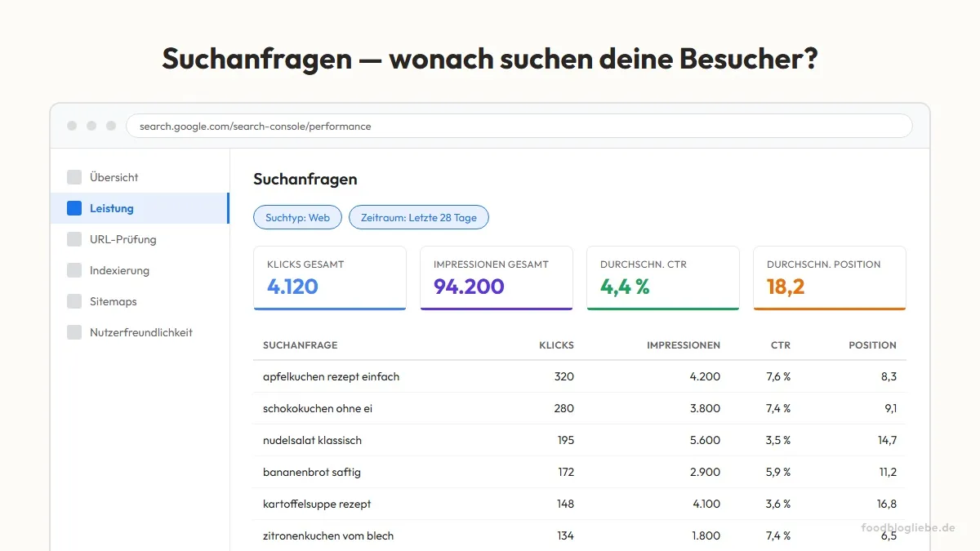Change the Zeitraum: Letzte 28 Tage filter
Image resolution: width=980 pixels, height=551 pixels.
tap(419, 217)
